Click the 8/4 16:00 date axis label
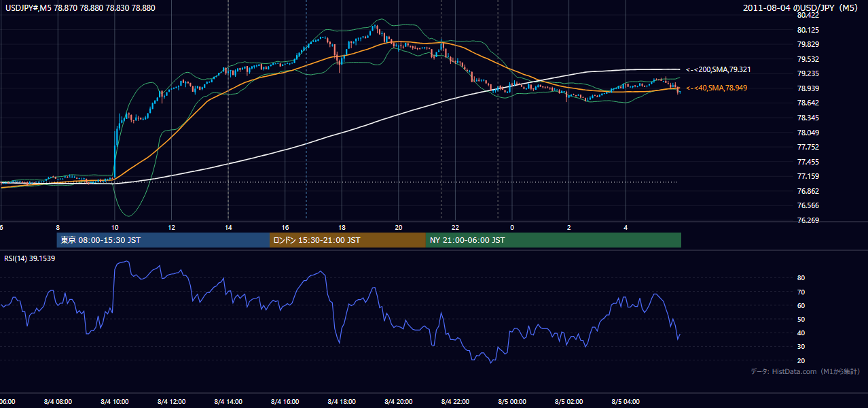Viewport: 868px width, 408px height. click(x=285, y=402)
